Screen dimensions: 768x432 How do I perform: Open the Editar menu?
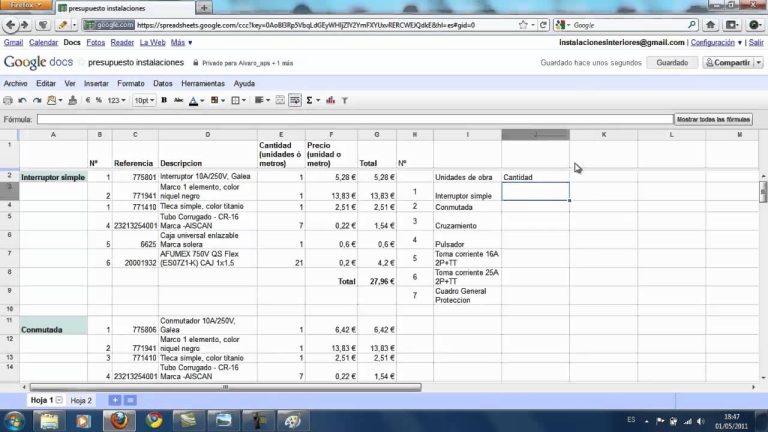[x=46, y=84]
